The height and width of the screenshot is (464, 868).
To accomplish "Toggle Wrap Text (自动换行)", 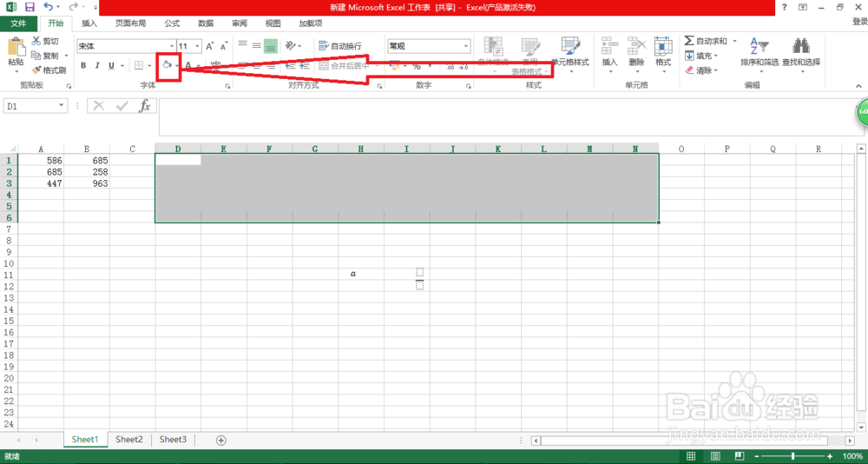I will [340, 46].
